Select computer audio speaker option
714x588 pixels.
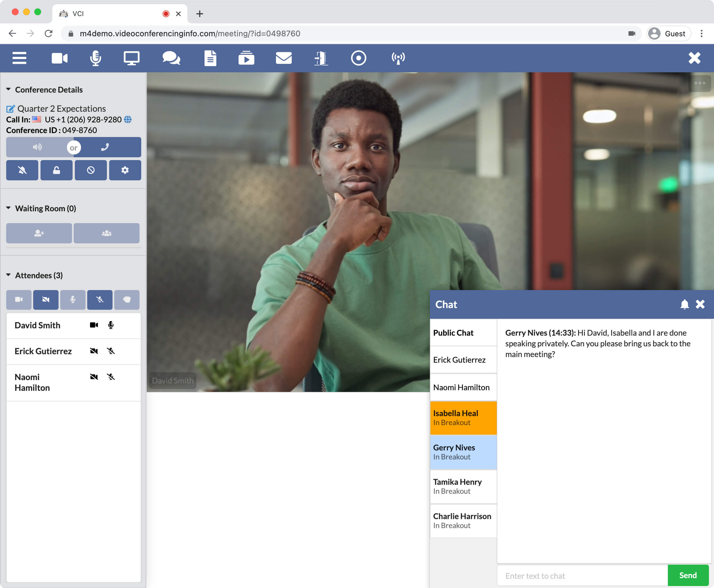pos(37,147)
